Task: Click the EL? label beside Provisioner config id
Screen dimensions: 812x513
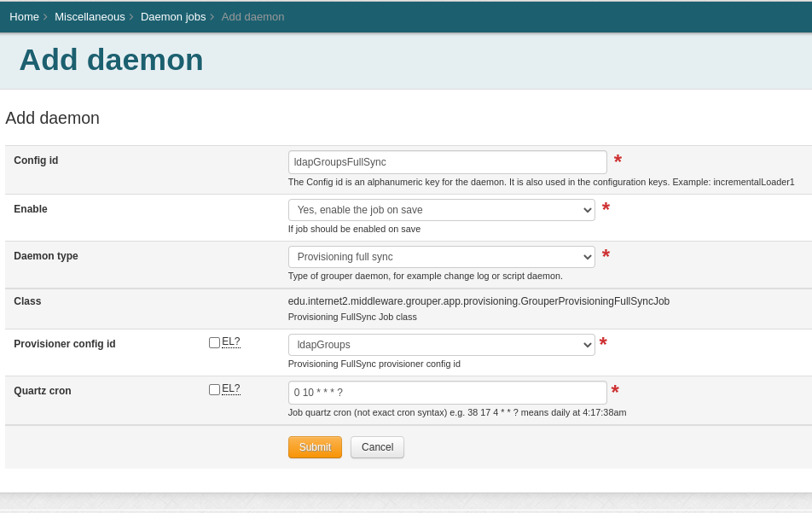Action: tap(231, 342)
